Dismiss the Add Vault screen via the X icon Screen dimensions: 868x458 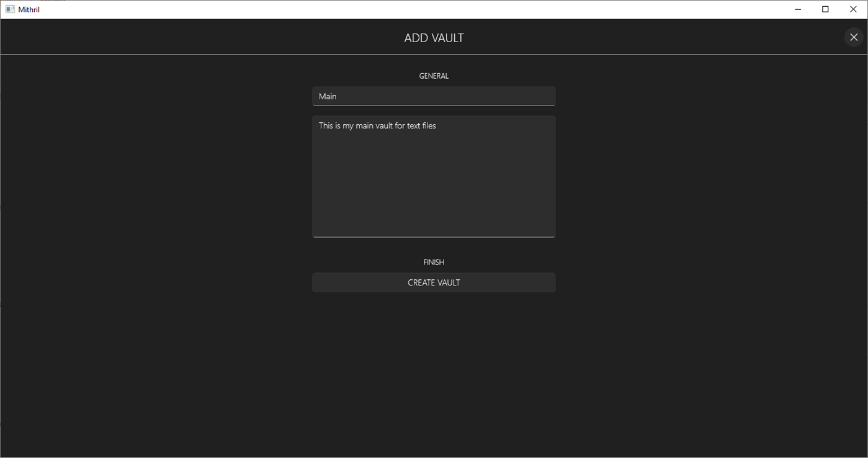click(853, 37)
